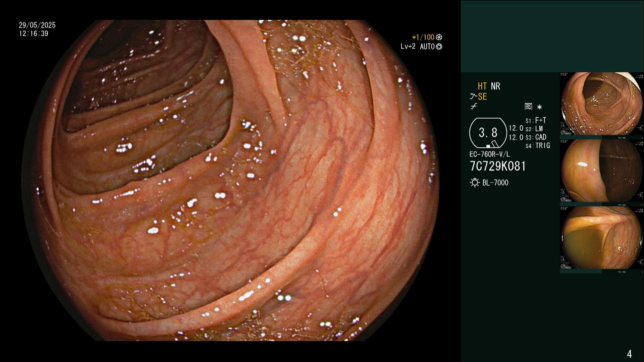Click the HT mode label
Viewport: 644px width, 362px height.
pyautogui.click(x=482, y=86)
